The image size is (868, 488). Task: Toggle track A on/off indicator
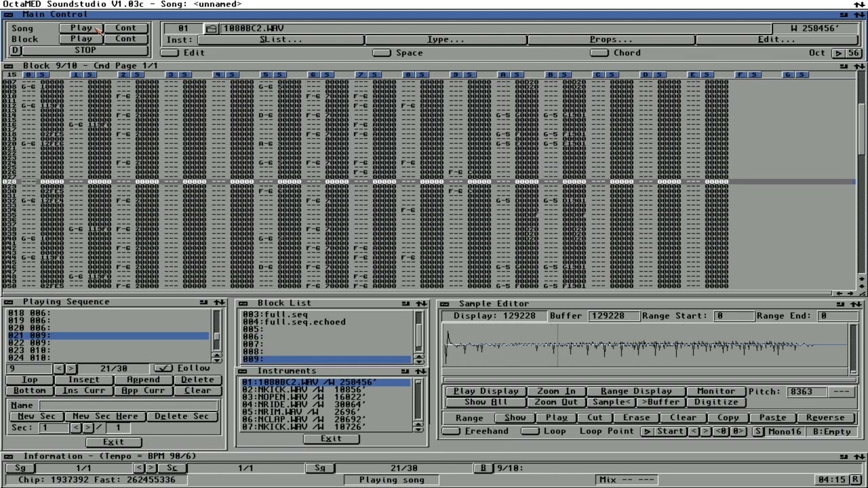[502, 75]
